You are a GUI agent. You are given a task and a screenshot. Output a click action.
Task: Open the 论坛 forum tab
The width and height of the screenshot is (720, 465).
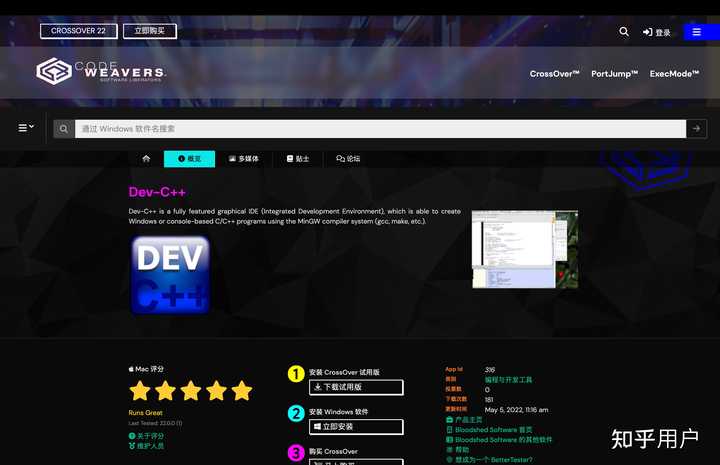[348, 159]
